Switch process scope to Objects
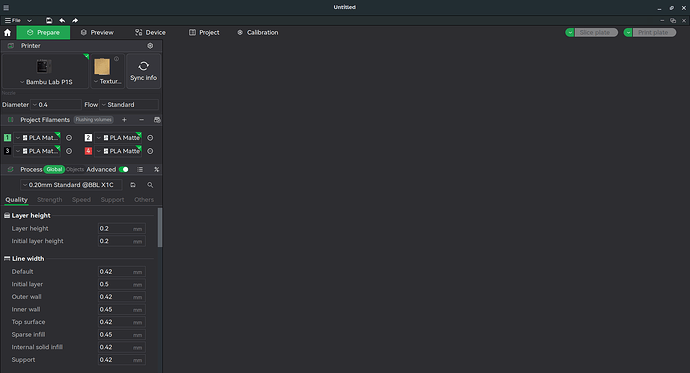Image resolution: width=690 pixels, height=373 pixels. 75,169
